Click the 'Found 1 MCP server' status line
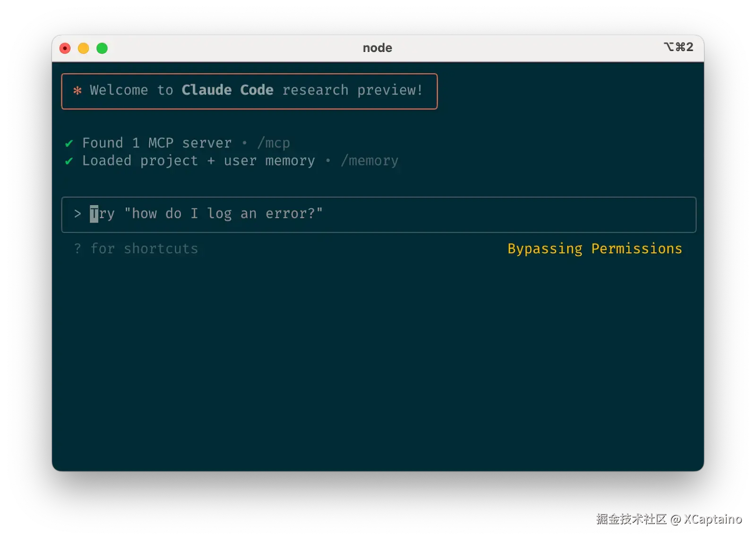Screen dimensions: 756x540 [x=157, y=143]
